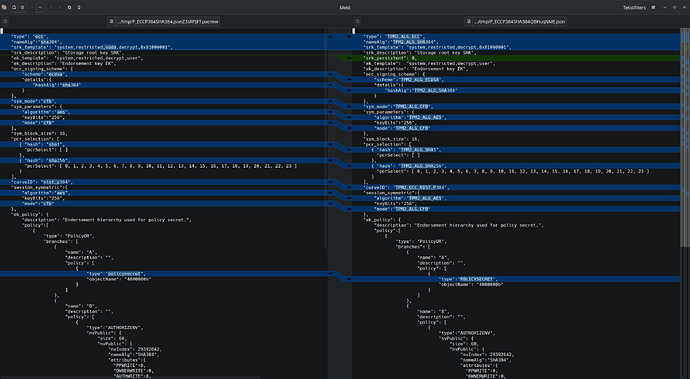Click the right "size": 60 line

(464, 344)
